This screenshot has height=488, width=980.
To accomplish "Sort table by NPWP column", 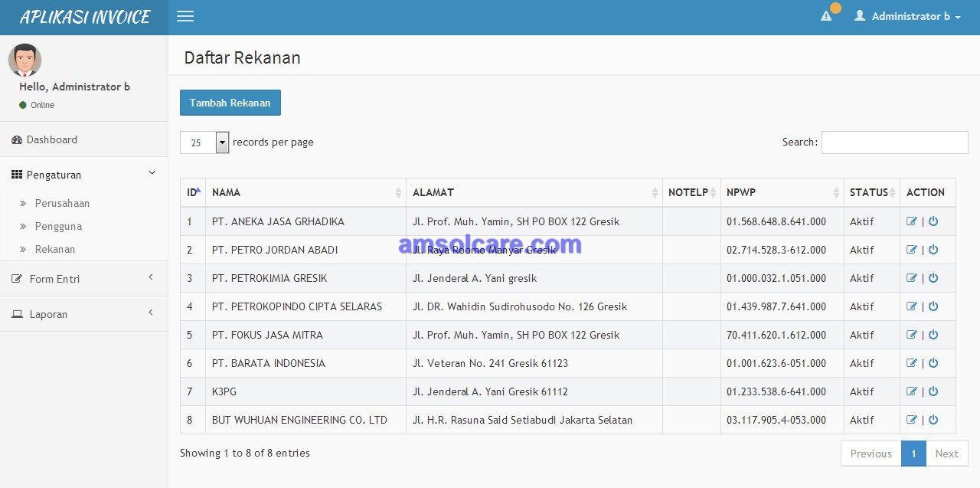I will coord(782,192).
